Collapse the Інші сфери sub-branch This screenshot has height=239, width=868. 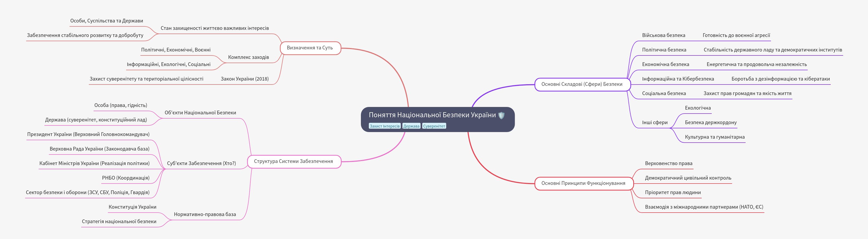tap(655, 123)
